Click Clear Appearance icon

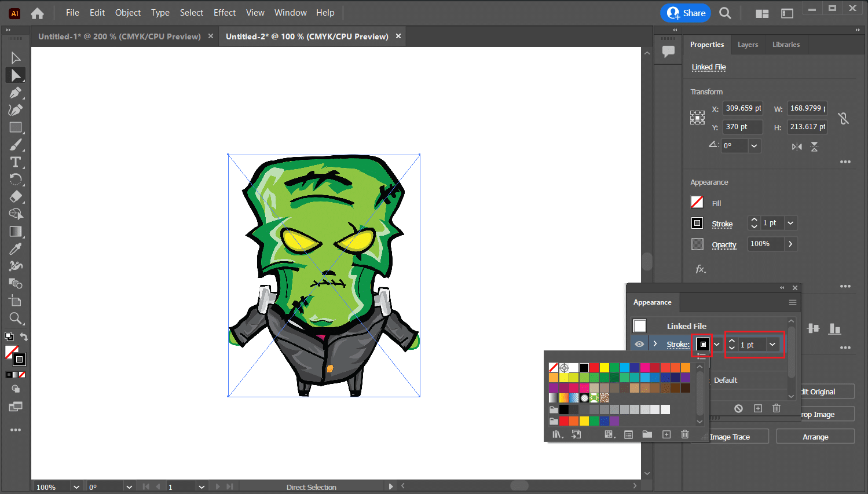(x=738, y=408)
